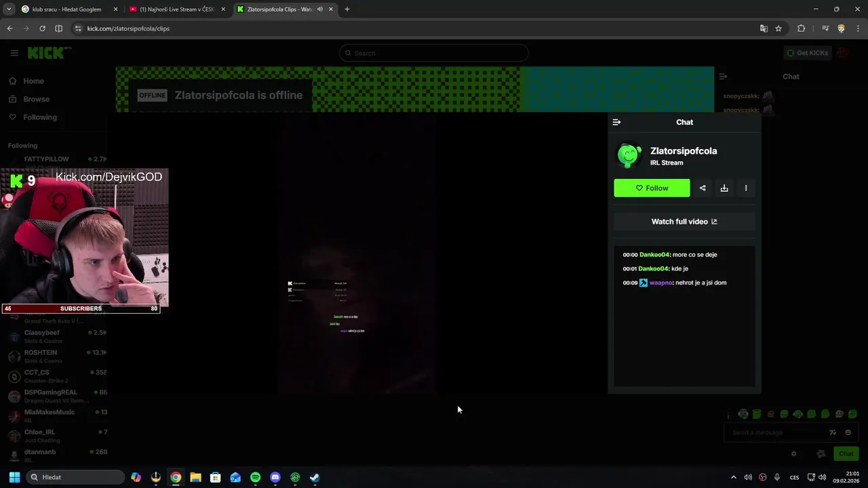
Task: Open Browse in Kick sidebar
Action: point(36,99)
